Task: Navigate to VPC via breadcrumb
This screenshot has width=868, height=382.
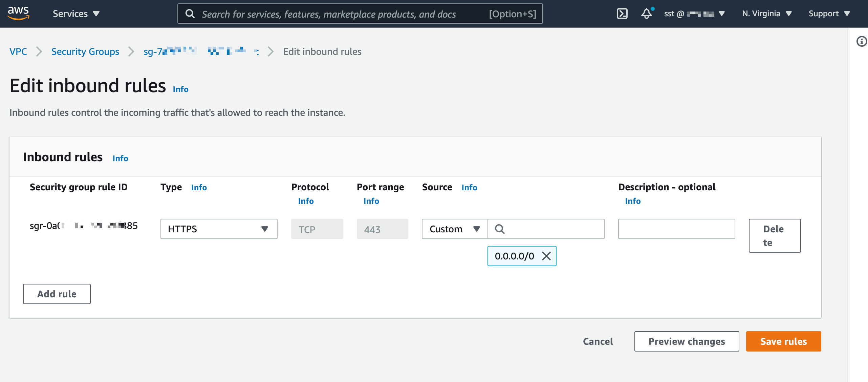Action: click(x=18, y=51)
